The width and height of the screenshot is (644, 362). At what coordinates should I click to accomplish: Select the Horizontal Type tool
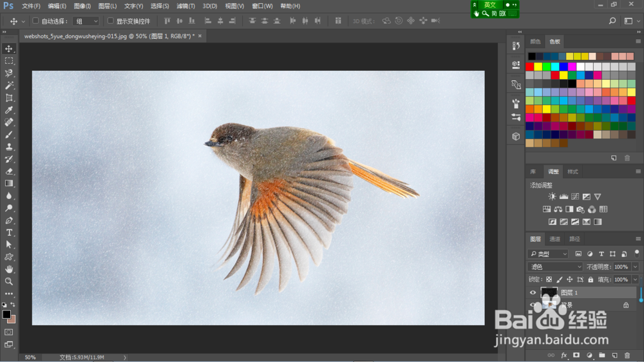8,233
